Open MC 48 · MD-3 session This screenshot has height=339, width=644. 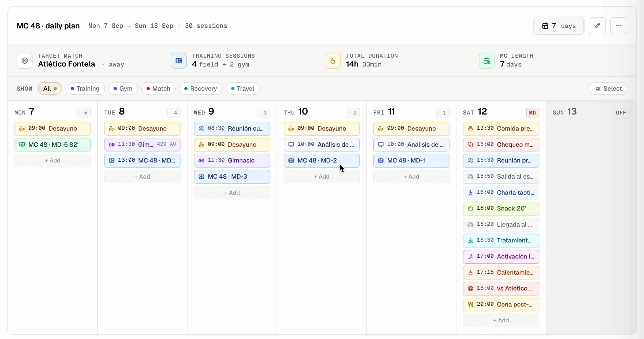coord(232,176)
